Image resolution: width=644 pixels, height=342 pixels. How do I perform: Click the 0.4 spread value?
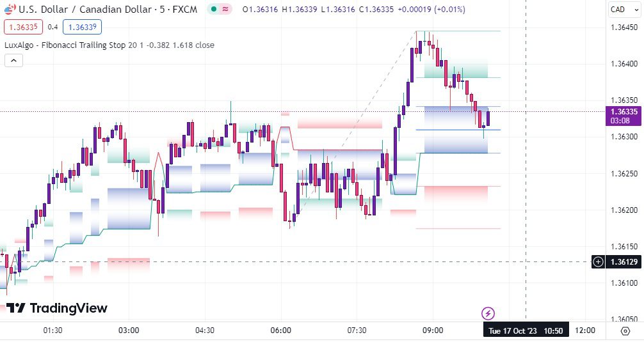pyautogui.click(x=52, y=27)
